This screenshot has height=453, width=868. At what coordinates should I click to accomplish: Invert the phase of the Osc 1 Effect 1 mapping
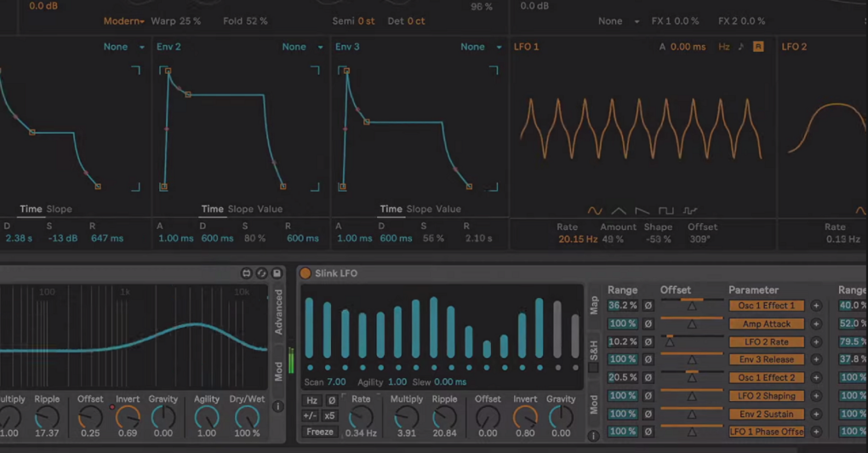[648, 306]
